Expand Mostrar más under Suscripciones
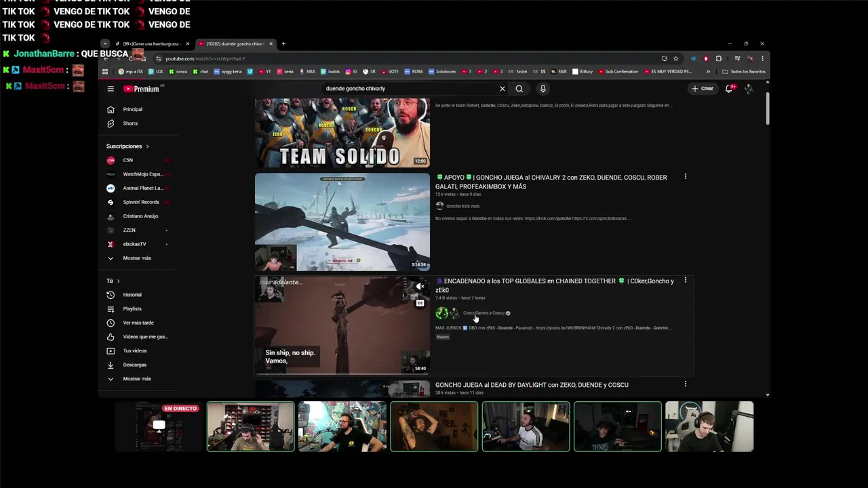 [x=137, y=258]
